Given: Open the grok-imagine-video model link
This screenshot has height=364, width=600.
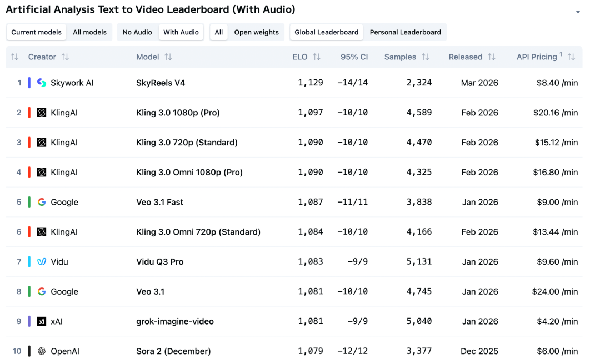Looking at the screenshot, I should coord(175,321).
